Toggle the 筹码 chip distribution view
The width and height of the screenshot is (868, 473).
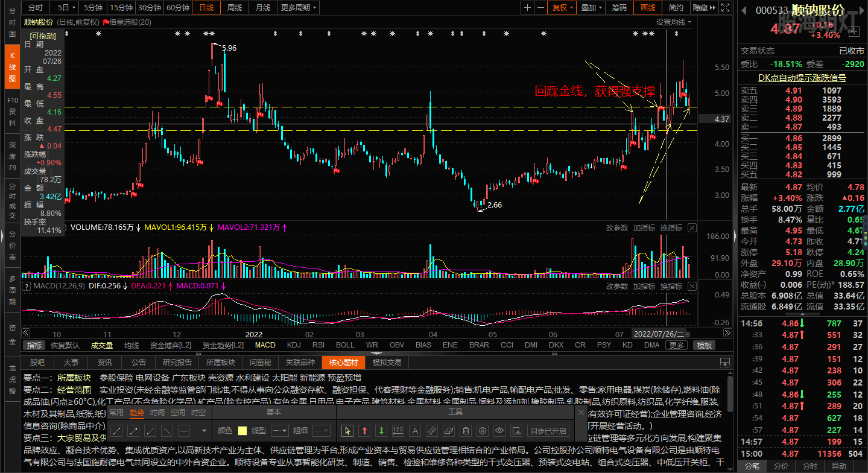click(619, 7)
